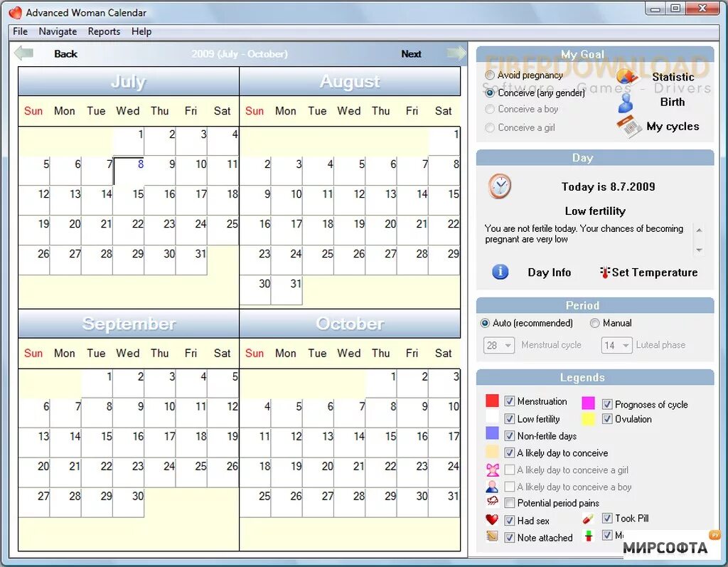728x567 pixels.
Task: Click the July month header
Action: [129, 81]
